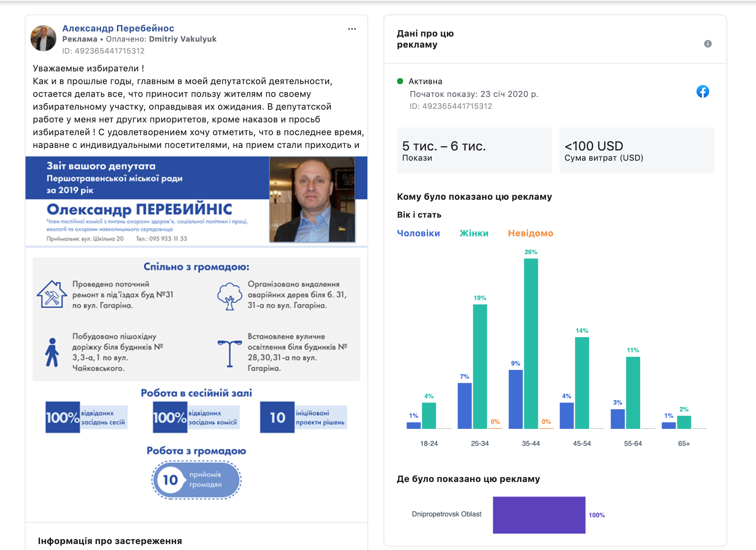This screenshot has height=550, width=756.
Task: Click the green active status dot
Action: click(400, 81)
